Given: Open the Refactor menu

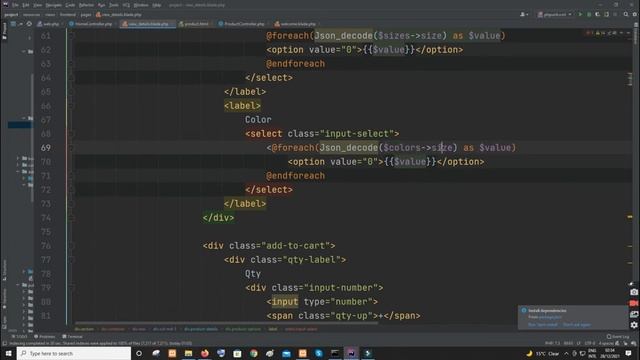Looking at the screenshot, I should 86,5.
